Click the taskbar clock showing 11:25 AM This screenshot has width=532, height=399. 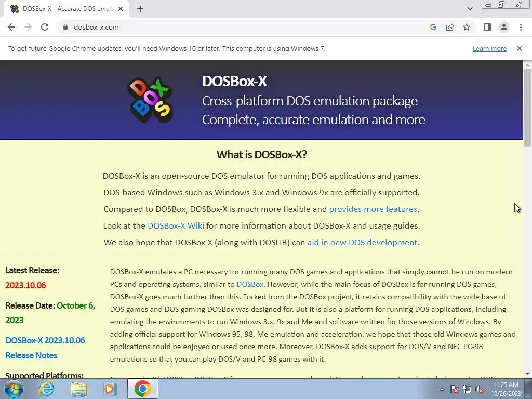pos(506,389)
